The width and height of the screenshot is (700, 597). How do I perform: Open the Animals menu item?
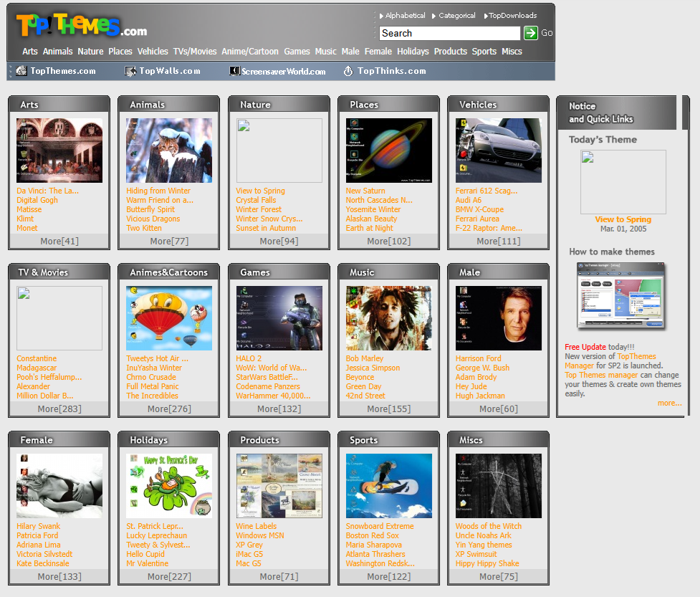[x=57, y=52]
